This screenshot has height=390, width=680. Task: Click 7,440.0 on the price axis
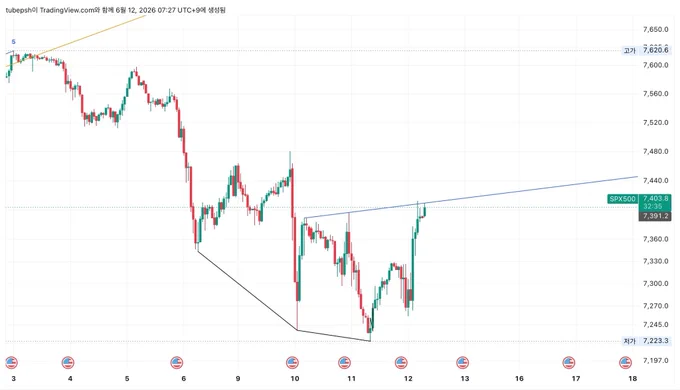(656, 180)
